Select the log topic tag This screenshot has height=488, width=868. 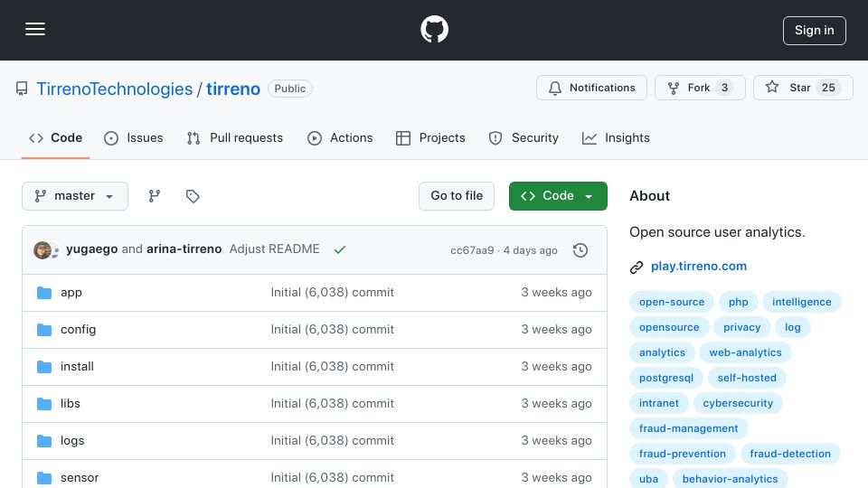793,327
